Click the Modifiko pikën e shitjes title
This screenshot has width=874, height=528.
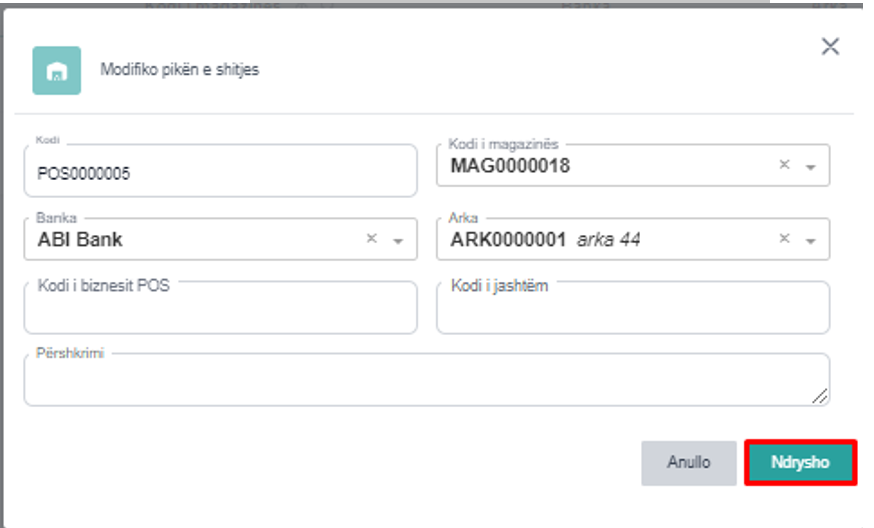click(x=180, y=70)
